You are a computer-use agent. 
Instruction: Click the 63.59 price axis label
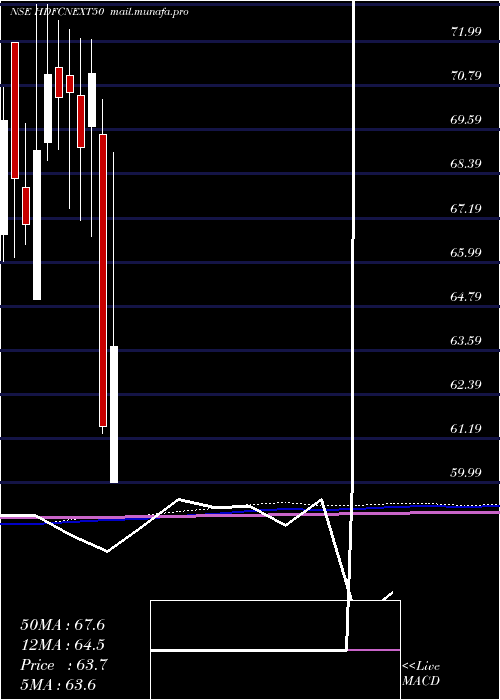(x=467, y=340)
